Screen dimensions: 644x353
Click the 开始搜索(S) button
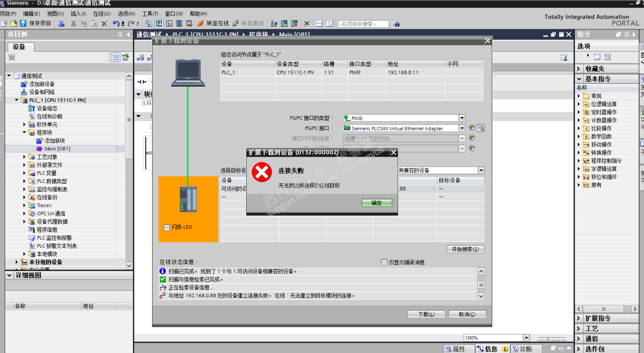coord(465,249)
